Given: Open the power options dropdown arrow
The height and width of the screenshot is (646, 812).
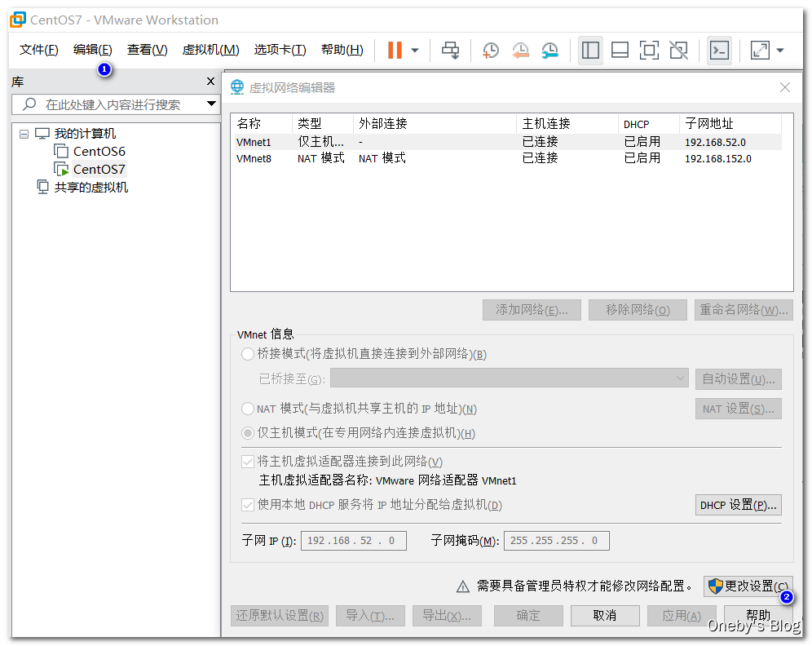Looking at the screenshot, I should coord(415,51).
